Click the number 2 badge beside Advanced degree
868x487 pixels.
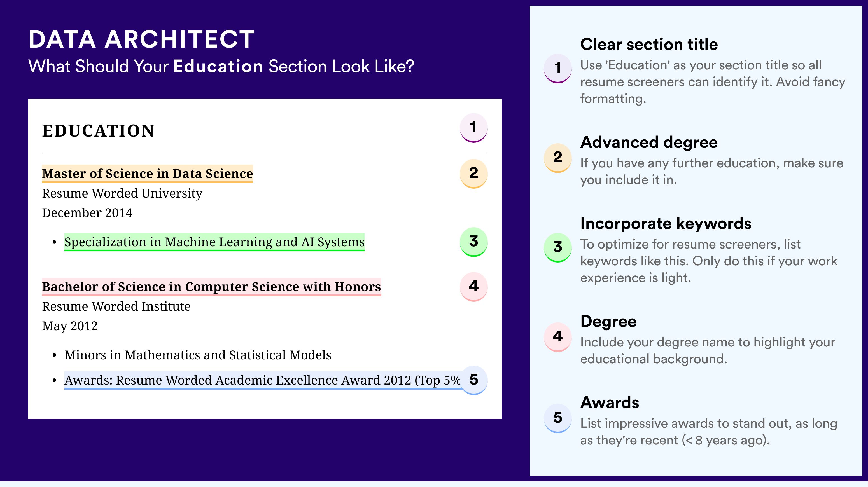(x=558, y=158)
